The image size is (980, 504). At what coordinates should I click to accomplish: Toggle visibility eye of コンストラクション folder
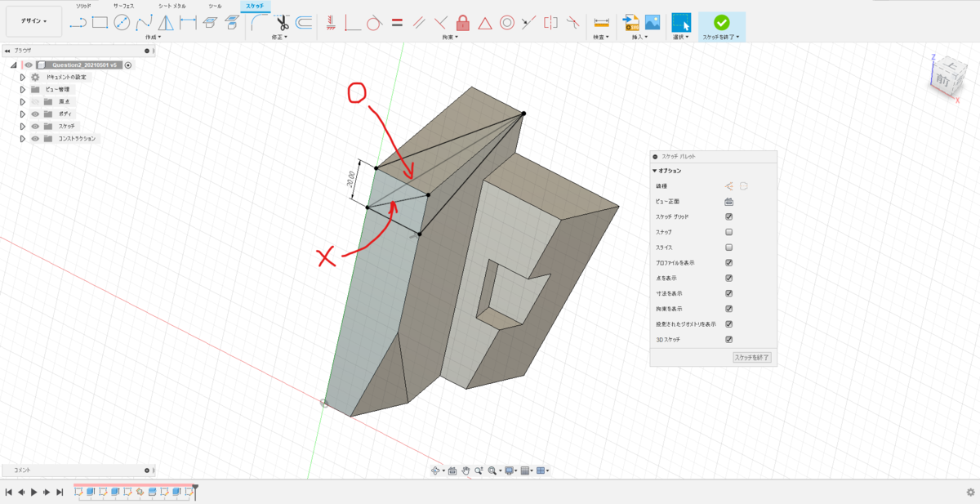pyautogui.click(x=35, y=138)
